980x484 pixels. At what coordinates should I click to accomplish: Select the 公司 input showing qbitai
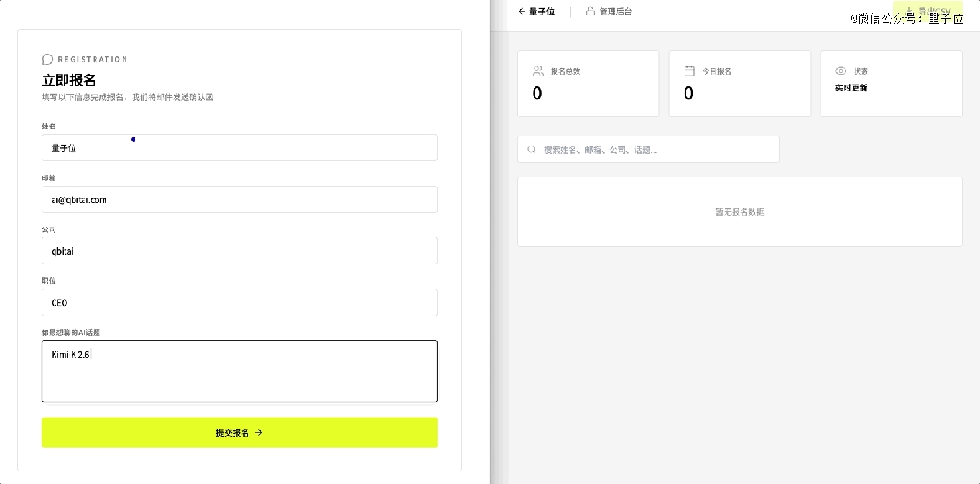239,251
